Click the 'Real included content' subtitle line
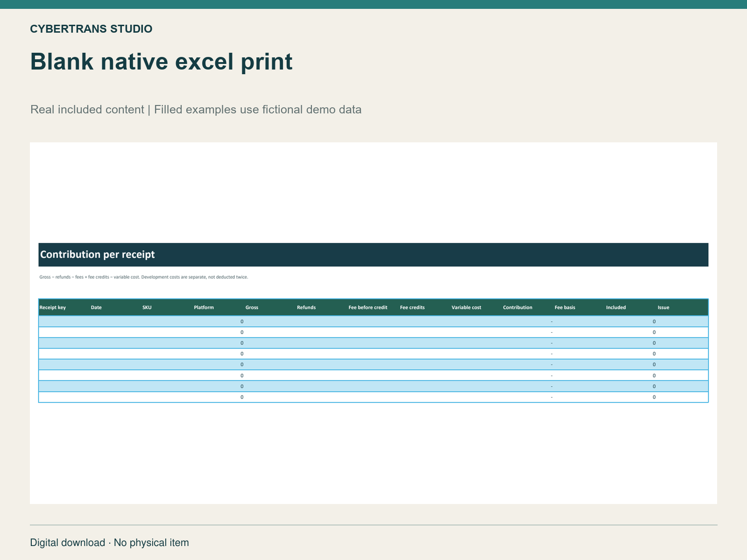This screenshot has width=747, height=560. 196,110
